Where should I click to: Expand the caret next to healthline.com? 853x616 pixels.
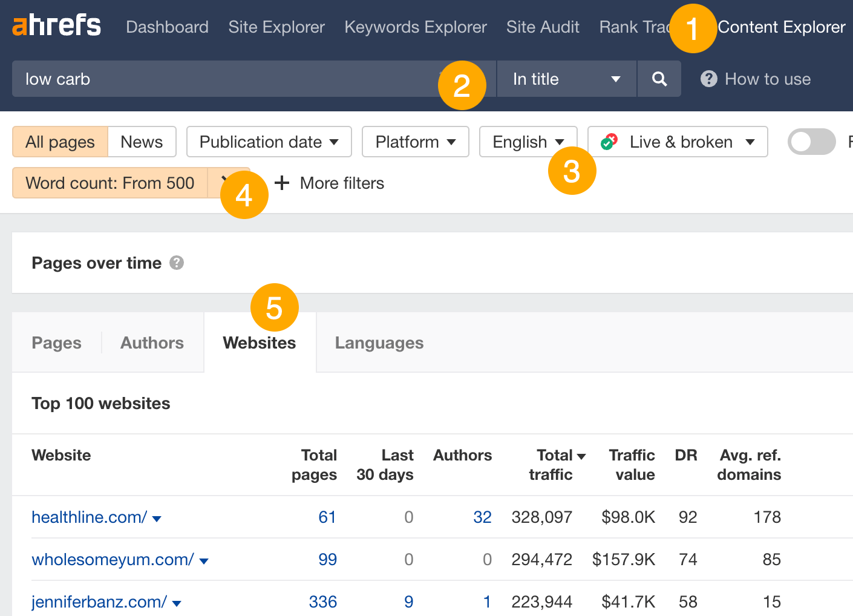[x=157, y=519]
